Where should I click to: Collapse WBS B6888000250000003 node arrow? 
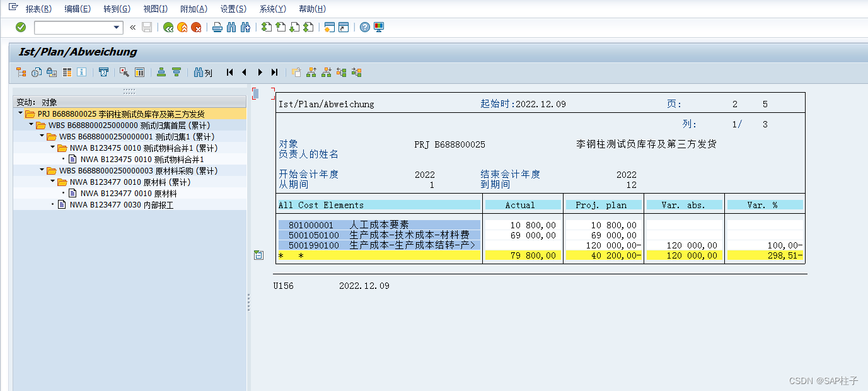tap(42, 170)
